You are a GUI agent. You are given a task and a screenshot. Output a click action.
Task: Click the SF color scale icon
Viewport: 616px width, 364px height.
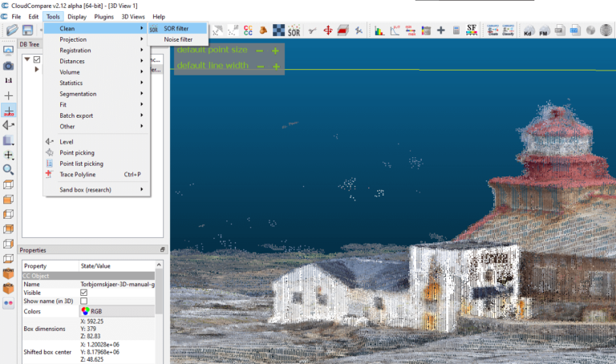click(x=472, y=30)
